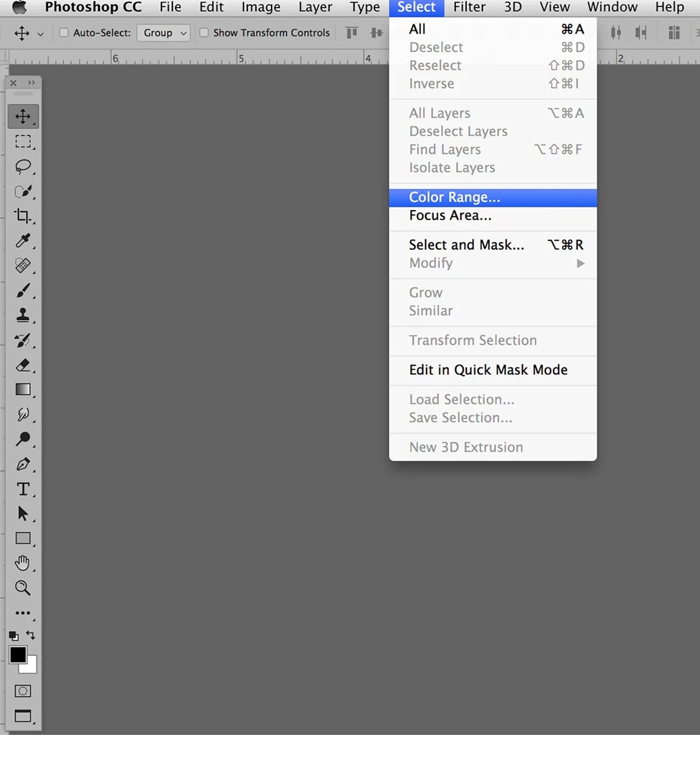Click the distribute right edges icon
Viewport: 700px width, 768px height.
(x=641, y=33)
